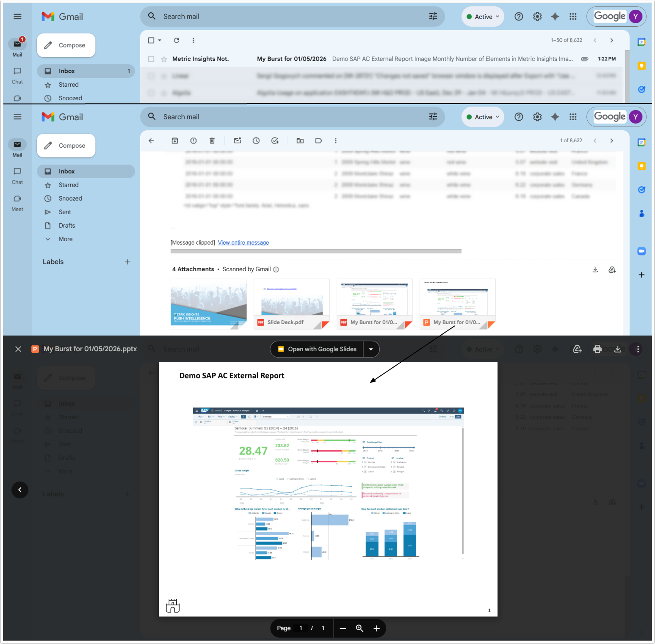Tick the select-all checkbox above inbox list
655x644 pixels.
[151, 40]
